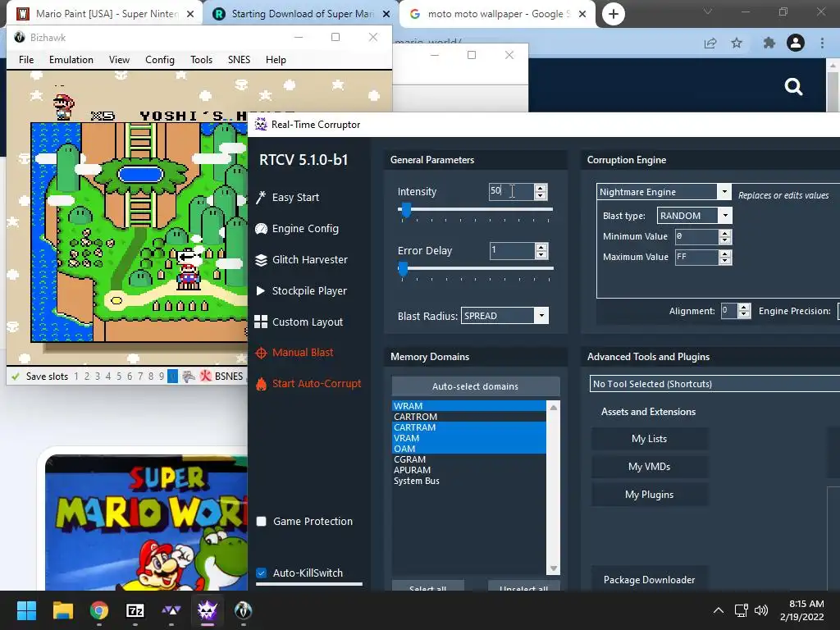Open a new Chrome tab with the plus
840x630 pixels.
[614, 14]
